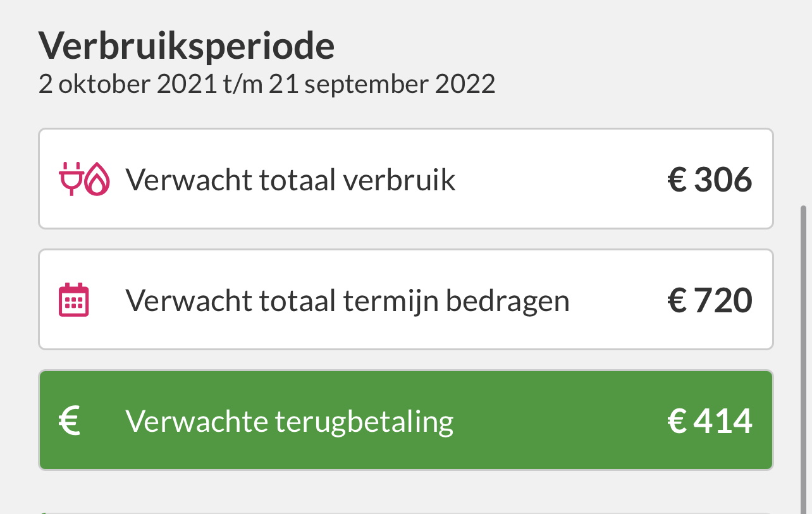812x514 pixels.
Task: Click the pink calendar icon
Action: (x=74, y=300)
